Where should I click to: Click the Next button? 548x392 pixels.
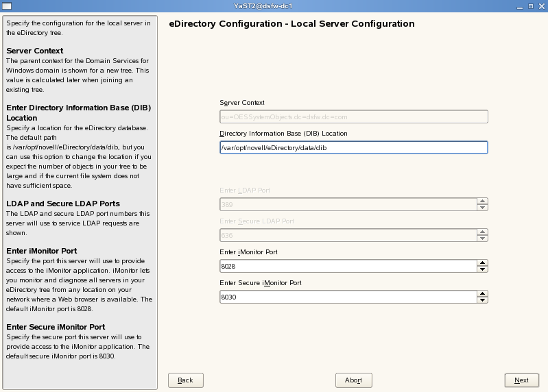(x=521, y=380)
